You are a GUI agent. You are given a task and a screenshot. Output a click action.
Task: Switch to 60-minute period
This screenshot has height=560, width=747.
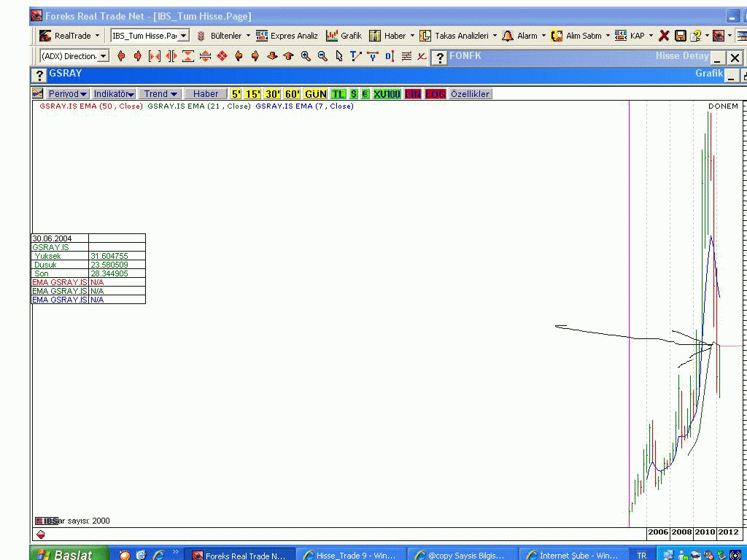(x=292, y=94)
